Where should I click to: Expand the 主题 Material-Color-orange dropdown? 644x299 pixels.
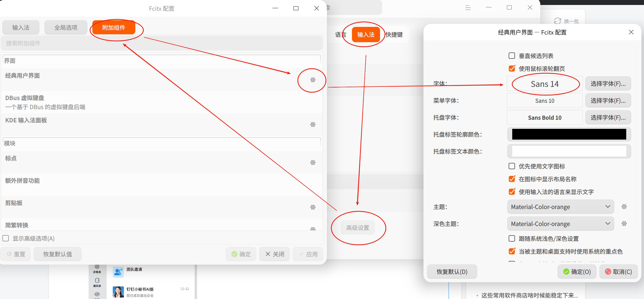coord(560,207)
